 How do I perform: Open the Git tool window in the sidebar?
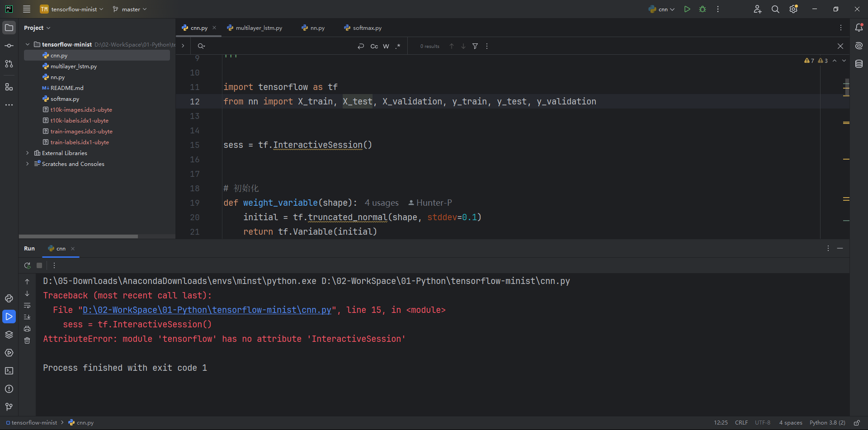coord(9,407)
